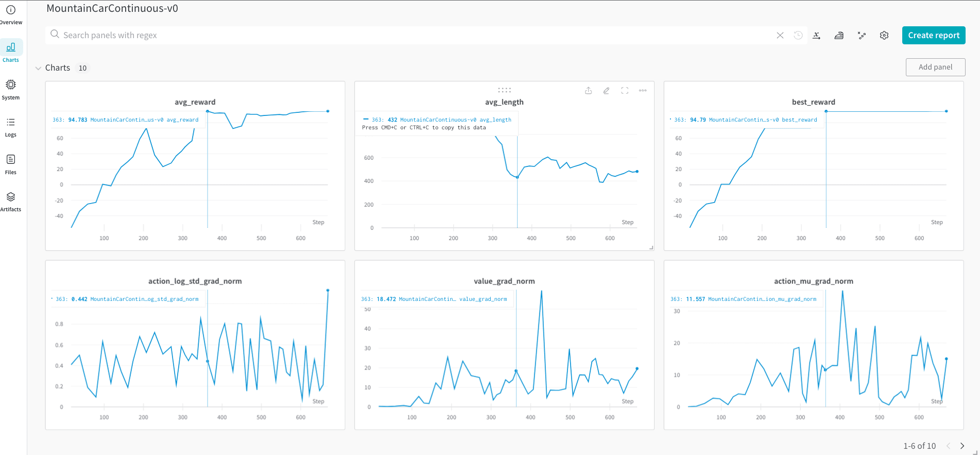Open the Logs section

pyautogui.click(x=11, y=127)
